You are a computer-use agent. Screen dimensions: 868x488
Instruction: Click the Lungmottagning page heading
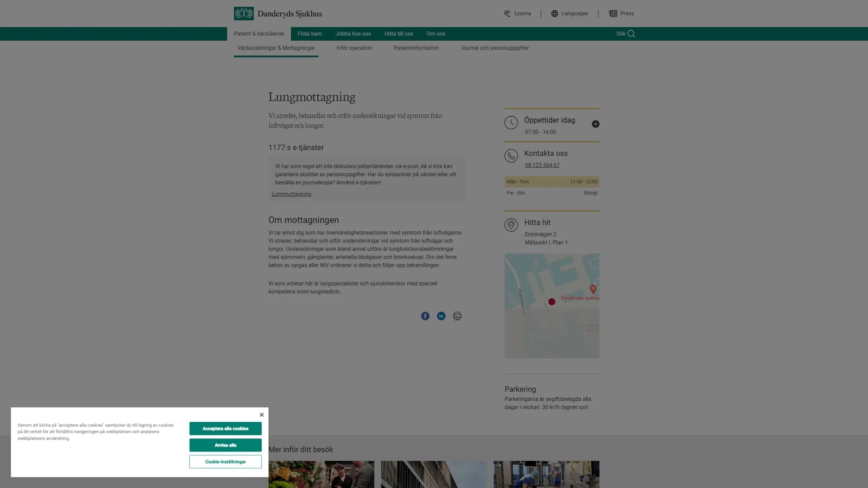click(x=312, y=97)
